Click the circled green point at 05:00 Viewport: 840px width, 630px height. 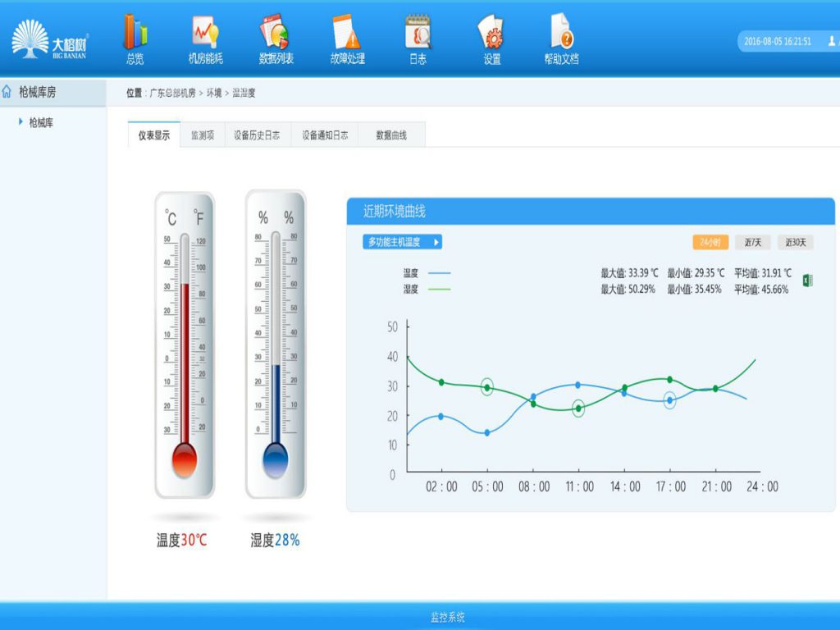[x=487, y=387]
